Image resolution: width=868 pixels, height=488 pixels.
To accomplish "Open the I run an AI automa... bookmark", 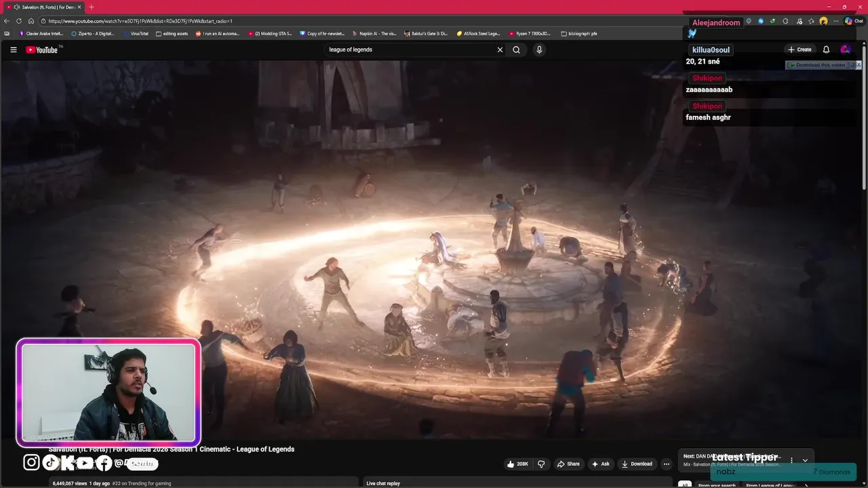I will (218, 33).
